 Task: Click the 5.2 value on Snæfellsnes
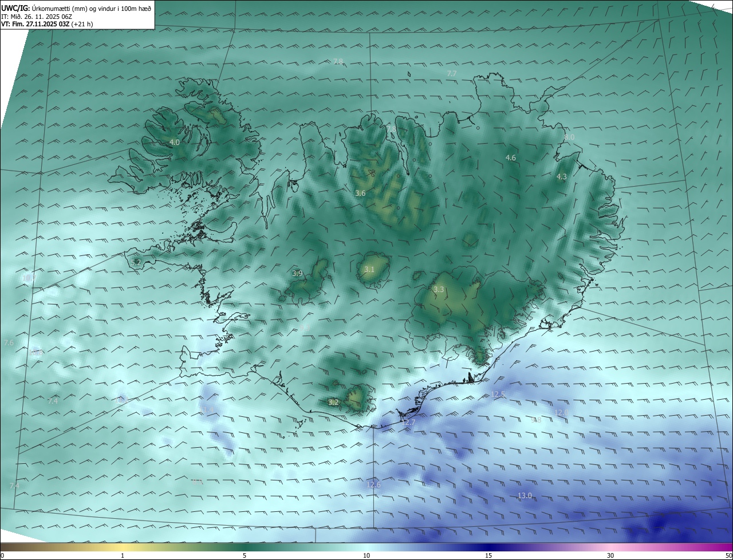pos(136,262)
